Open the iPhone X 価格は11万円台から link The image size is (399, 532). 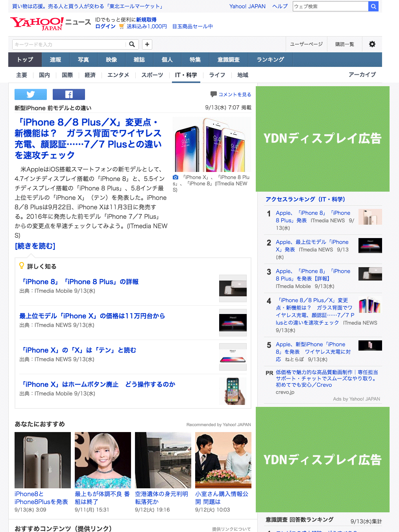click(x=92, y=316)
